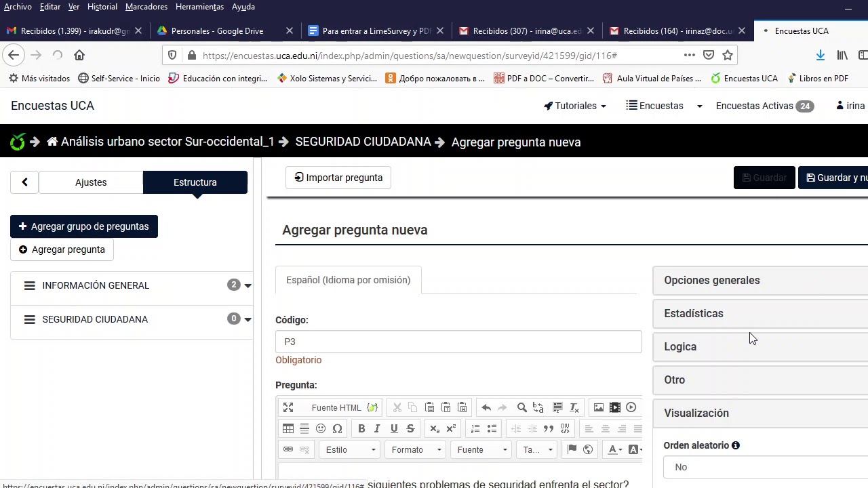Select Español (Idioma por omisión) tab

pyautogui.click(x=349, y=280)
